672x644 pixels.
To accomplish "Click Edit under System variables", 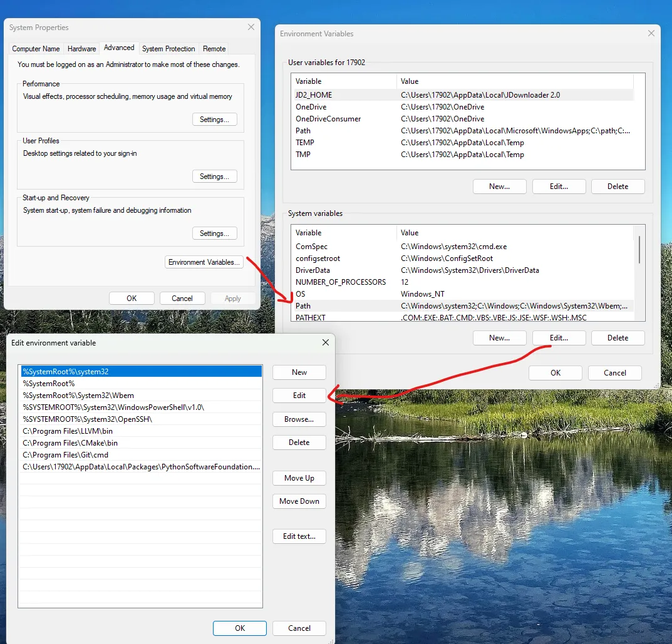I will click(x=559, y=338).
